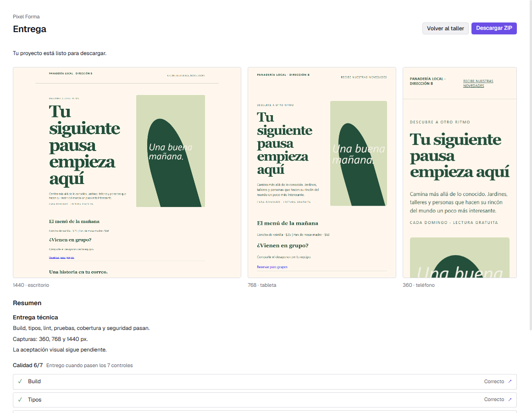Screen dimensions: 532x413
Task: Go back with Volver al taller
Action: [x=445, y=28]
